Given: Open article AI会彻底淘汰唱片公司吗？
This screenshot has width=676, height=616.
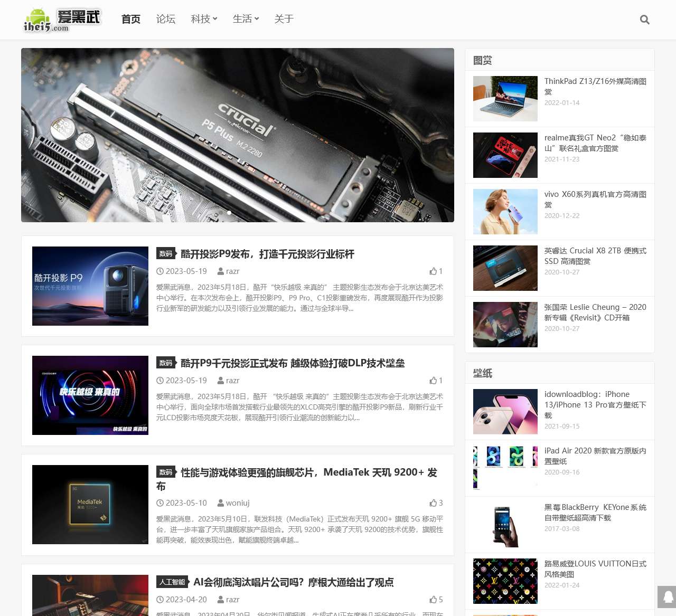Looking at the screenshot, I should click(294, 582).
